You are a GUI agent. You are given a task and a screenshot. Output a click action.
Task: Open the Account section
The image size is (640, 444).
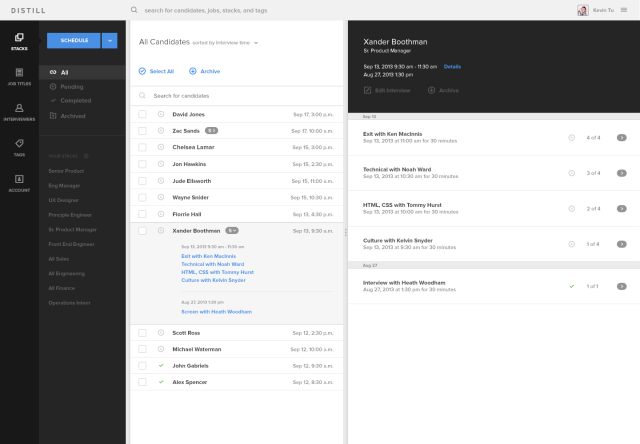coord(19,182)
